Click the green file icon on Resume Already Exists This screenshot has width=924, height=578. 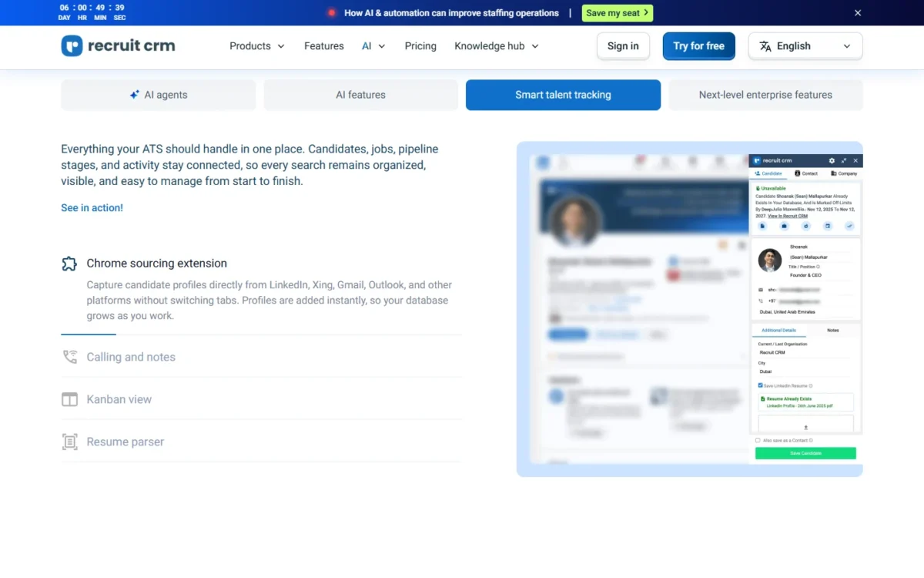[x=762, y=398]
